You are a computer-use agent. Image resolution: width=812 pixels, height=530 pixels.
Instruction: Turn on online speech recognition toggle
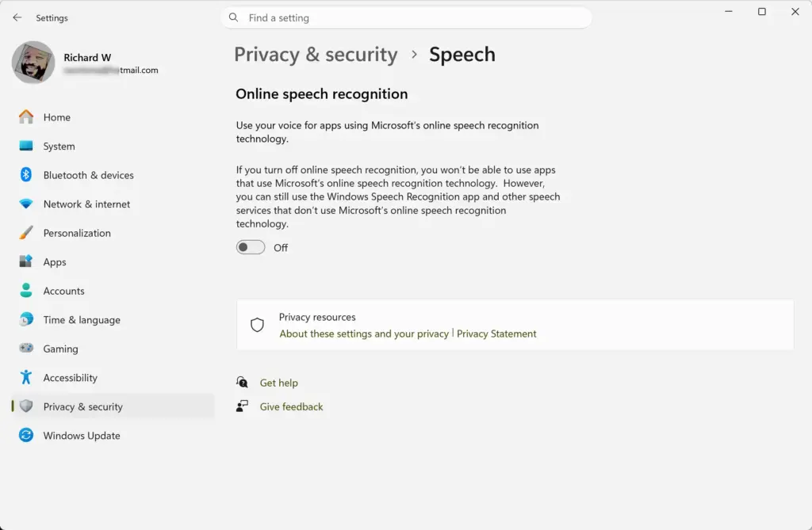[x=251, y=247]
